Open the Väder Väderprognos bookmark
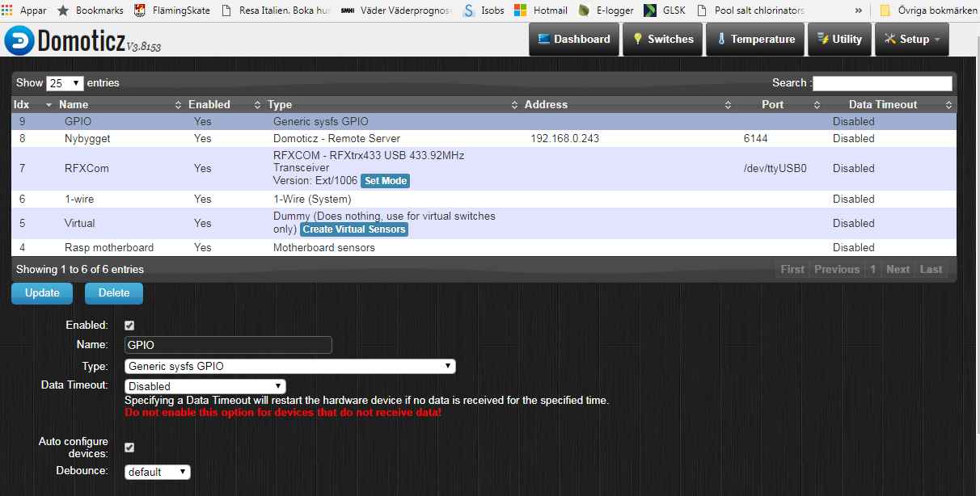Viewport: 980px width, 496px height. pyautogui.click(x=395, y=11)
